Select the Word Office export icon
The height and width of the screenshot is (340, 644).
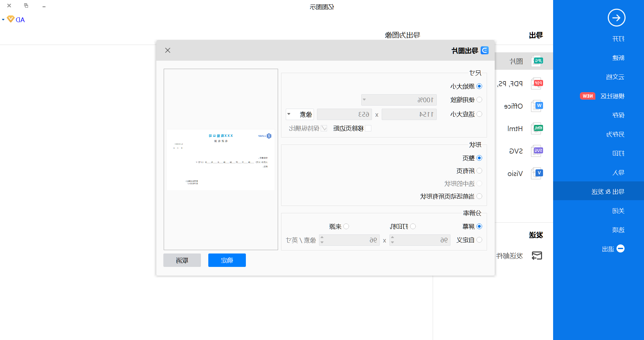coord(537,106)
